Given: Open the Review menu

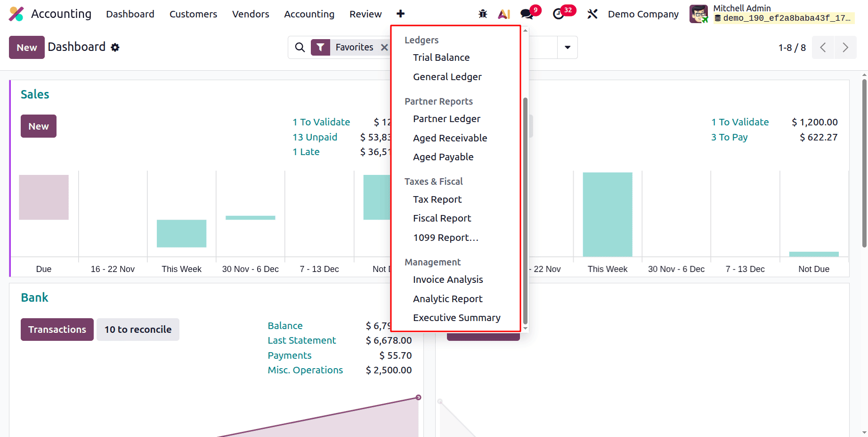Looking at the screenshot, I should pyautogui.click(x=365, y=14).
